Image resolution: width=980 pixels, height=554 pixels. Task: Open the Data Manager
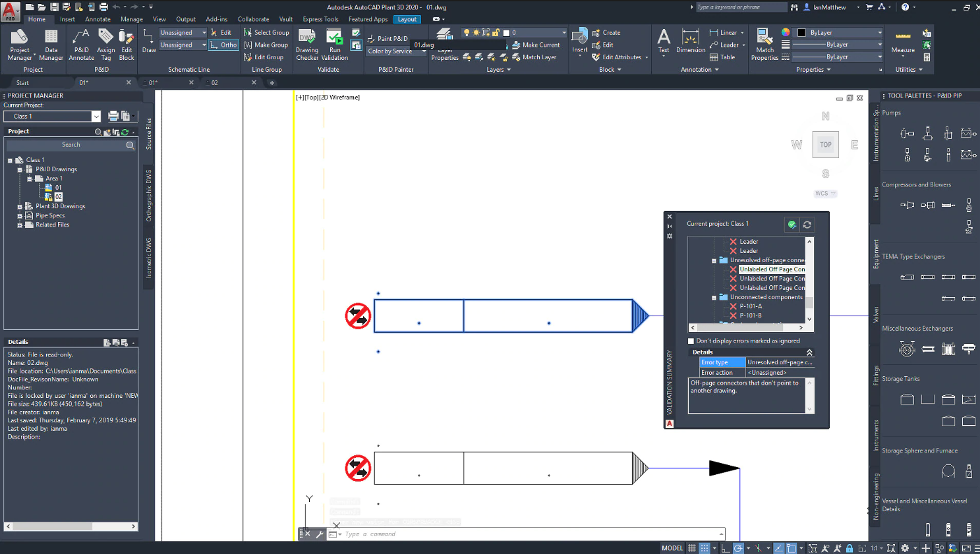(x=51, y=44)
